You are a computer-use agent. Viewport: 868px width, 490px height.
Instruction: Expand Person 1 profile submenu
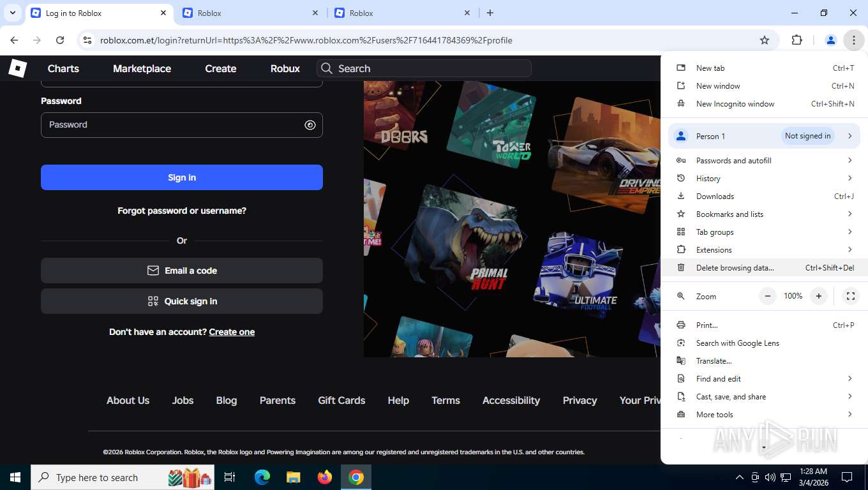[765, 136]
